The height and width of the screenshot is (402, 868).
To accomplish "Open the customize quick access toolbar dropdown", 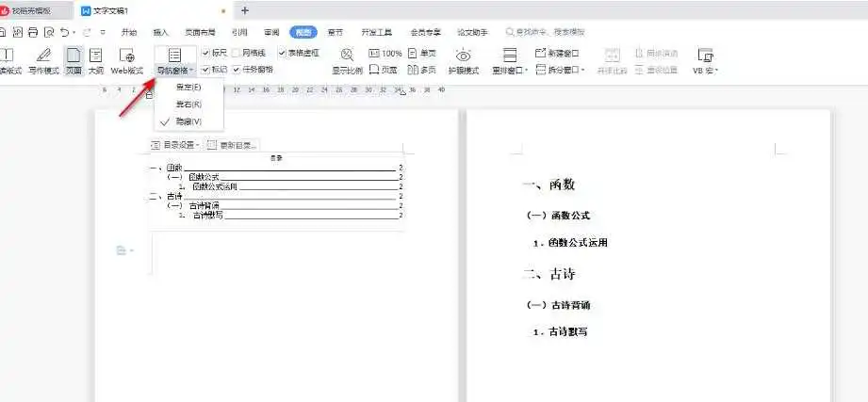I will tap(103, 32).
